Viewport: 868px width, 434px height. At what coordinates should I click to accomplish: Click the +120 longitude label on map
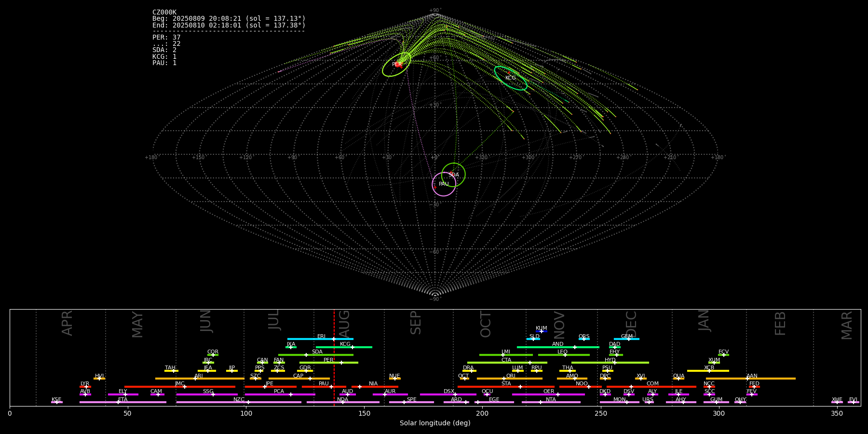point(245,157)
